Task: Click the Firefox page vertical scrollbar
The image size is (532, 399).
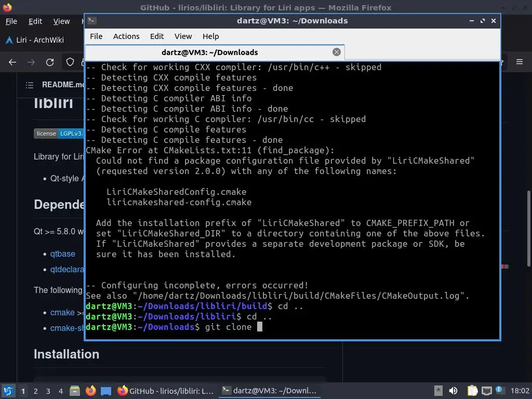Action: pos(528,229)
